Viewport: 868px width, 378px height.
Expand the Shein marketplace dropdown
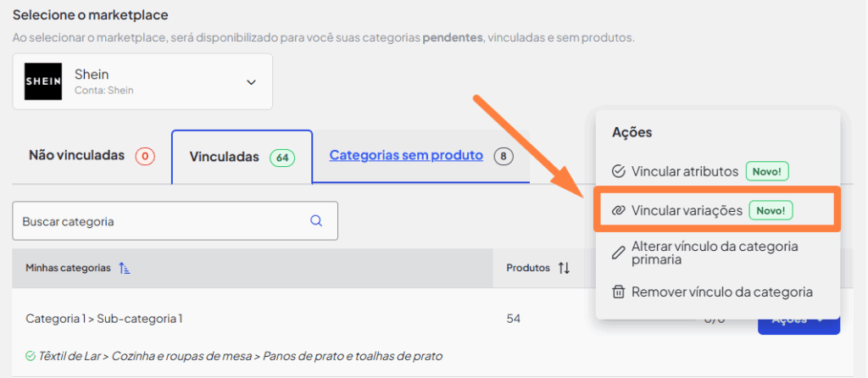pyautogui.click(x=251, y=82)
